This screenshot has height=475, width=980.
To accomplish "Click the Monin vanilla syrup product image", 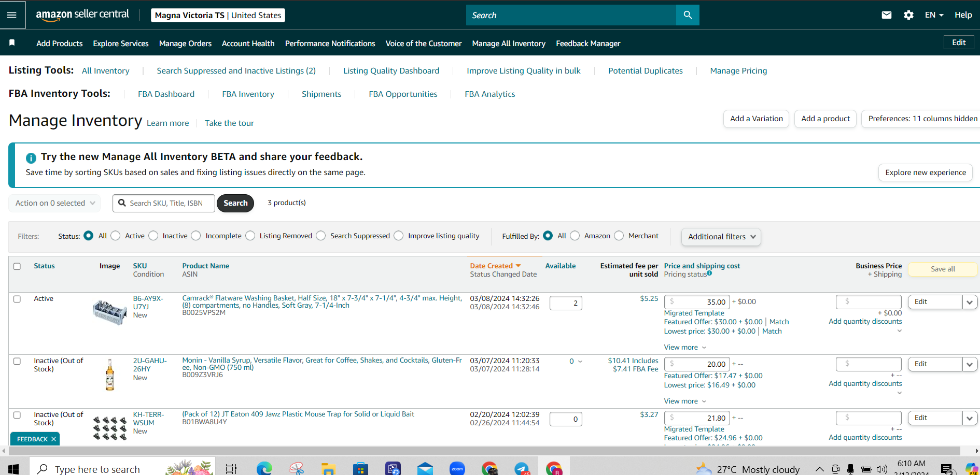I will (110, 375).
